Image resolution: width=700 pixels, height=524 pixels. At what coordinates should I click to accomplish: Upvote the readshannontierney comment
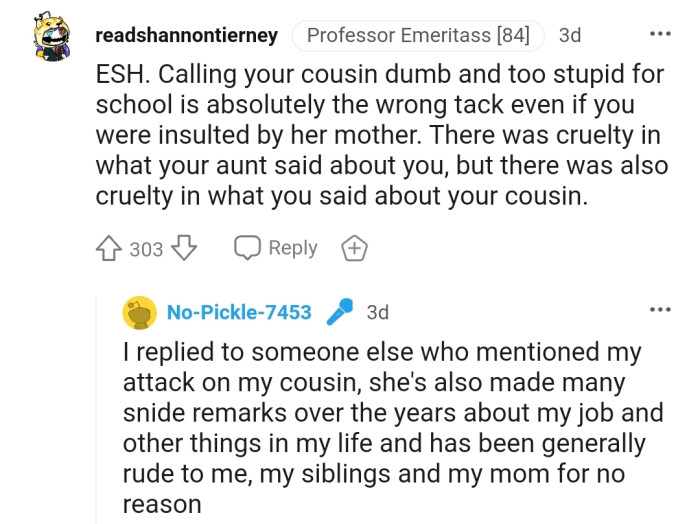coord(109,248)
